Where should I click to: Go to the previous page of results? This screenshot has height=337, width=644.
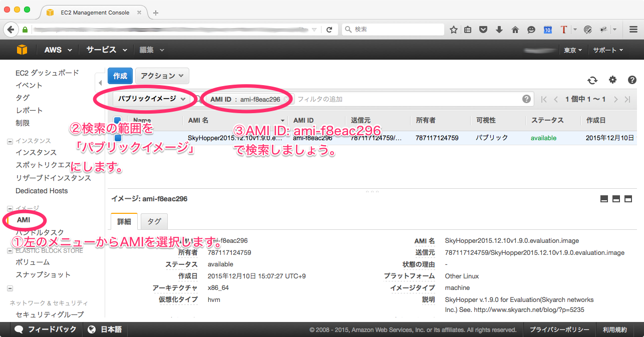(556, 99)
